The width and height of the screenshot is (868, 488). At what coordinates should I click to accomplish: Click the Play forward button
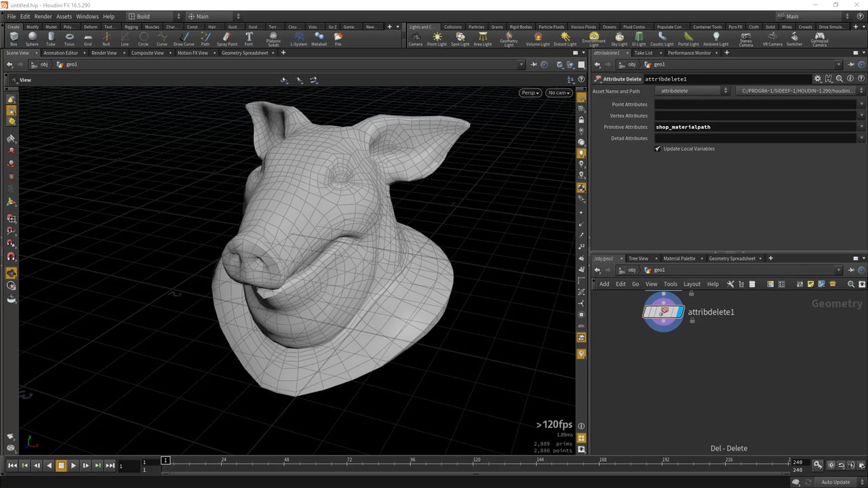(x=73, y=466)
